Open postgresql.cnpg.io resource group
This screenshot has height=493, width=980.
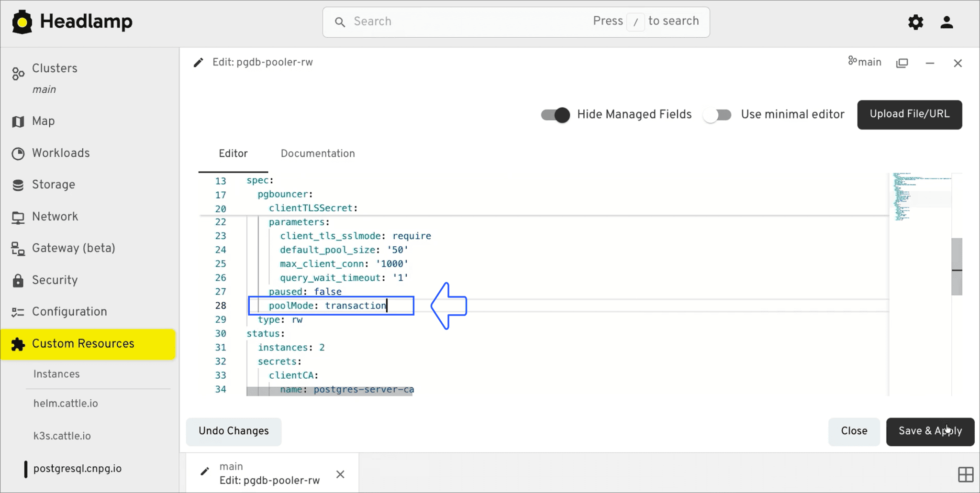pos(78,469)
